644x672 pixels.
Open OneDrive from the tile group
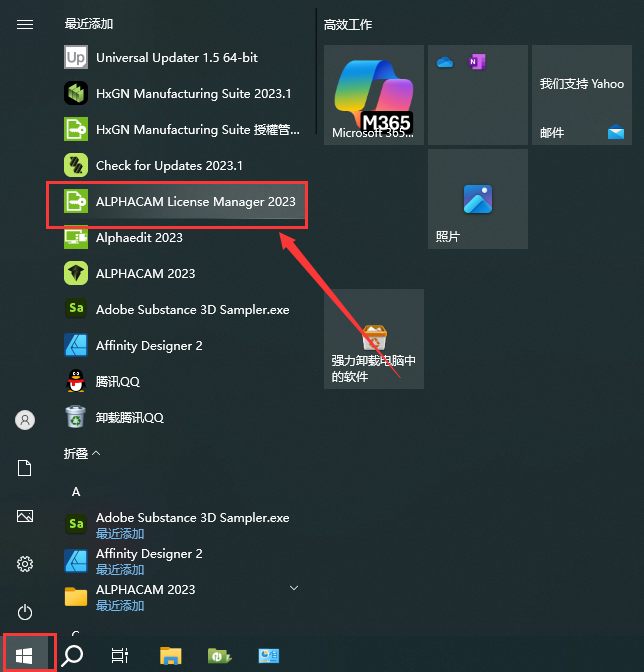pyautogui.click(x=445, y=63)
